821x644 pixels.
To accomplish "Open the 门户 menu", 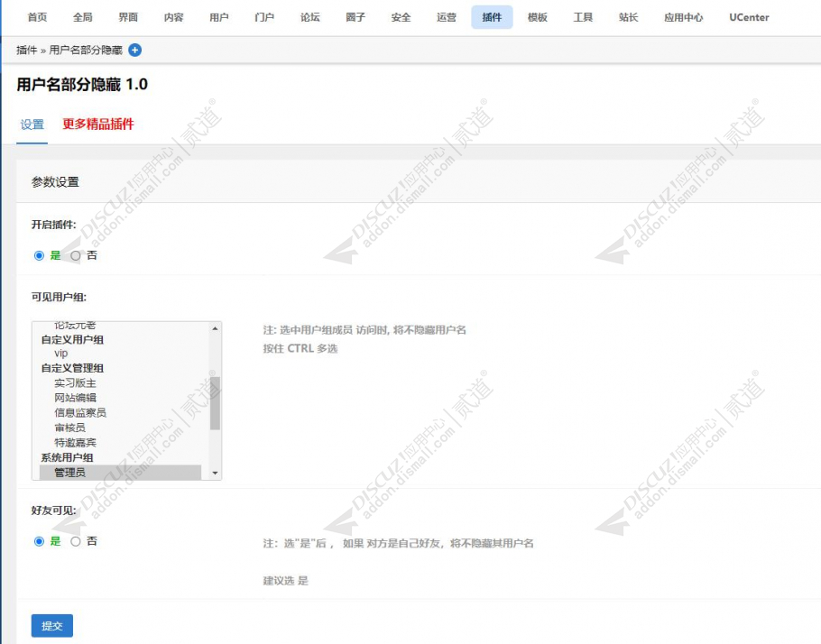I will click(x=264, y=17).
